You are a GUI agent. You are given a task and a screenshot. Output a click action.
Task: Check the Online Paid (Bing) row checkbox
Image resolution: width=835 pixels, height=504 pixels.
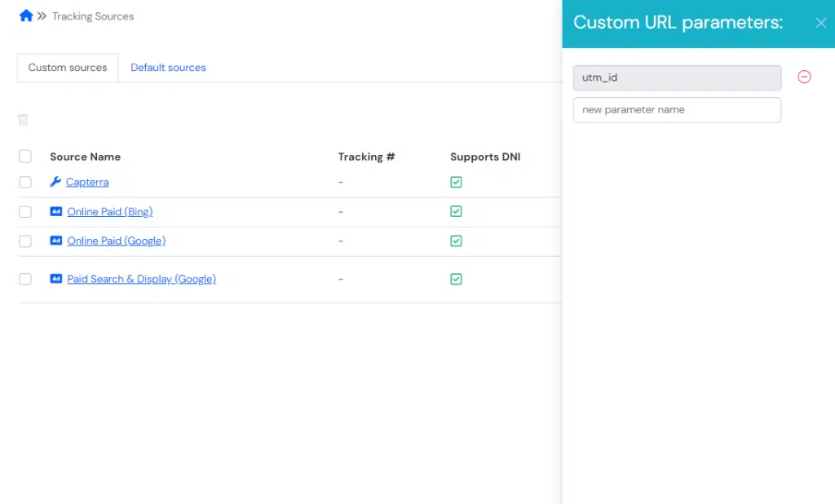(x=25, y=212)
